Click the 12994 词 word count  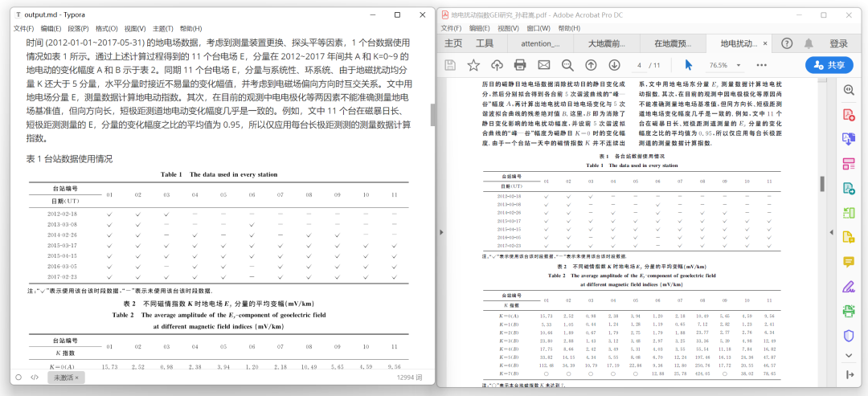(410, 378)
